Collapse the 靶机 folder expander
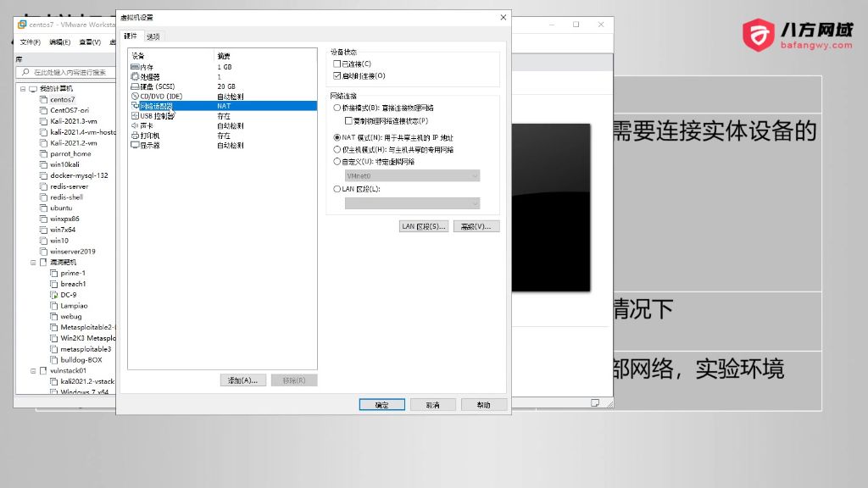The height and width of the screenshot is (488, 868). coord(33,263)
